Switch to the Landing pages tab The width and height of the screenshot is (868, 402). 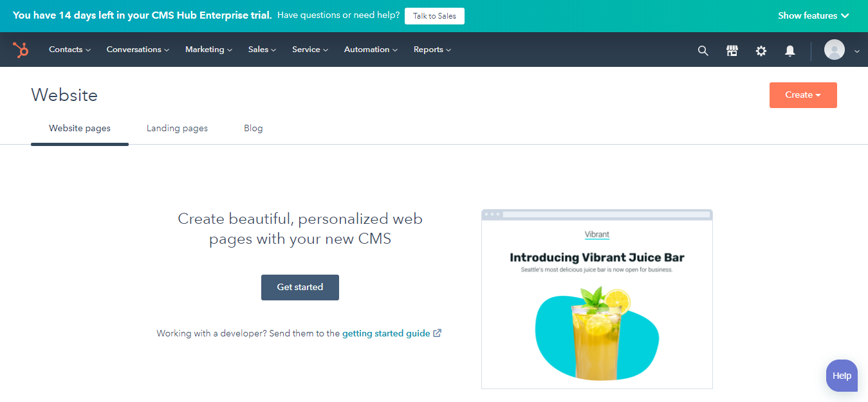[x=177, y=128]
